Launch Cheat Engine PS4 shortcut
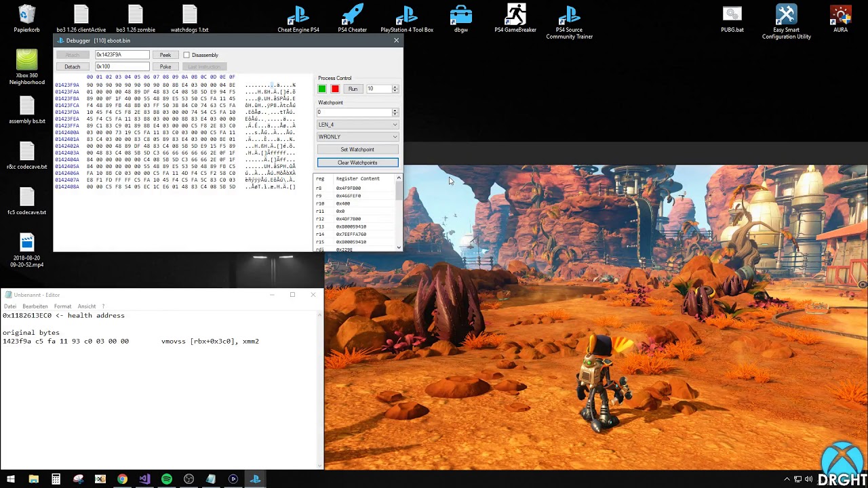The width and height of the screenshot is (868, 488). [x=298, y=19]
